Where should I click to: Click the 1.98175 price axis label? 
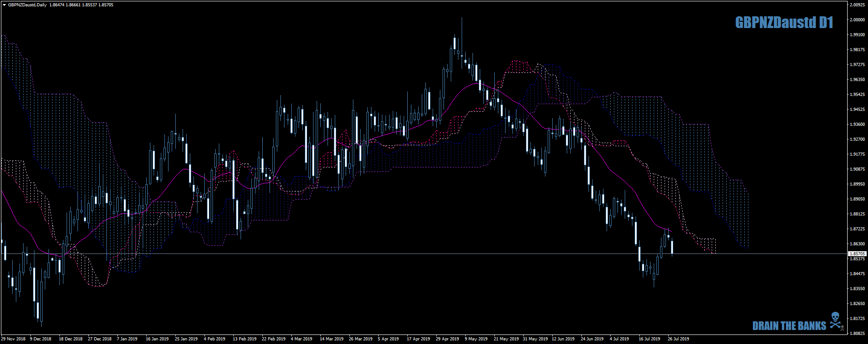coord(857,50)
